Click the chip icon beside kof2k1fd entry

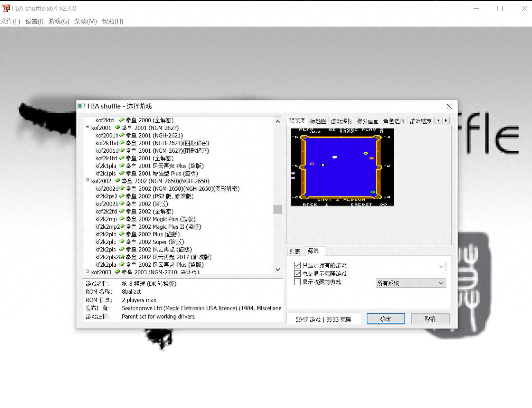122,158
